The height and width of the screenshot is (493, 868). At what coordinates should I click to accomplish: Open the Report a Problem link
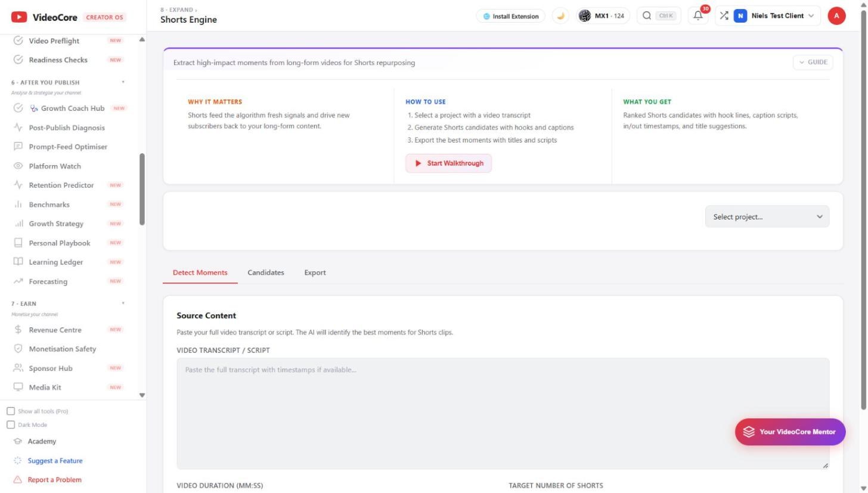[54, 480]
